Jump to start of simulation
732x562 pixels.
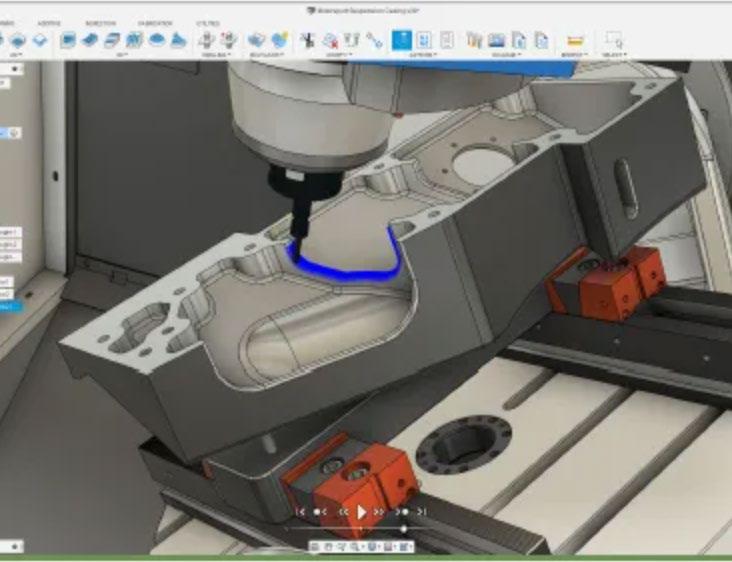coord(301,512)
